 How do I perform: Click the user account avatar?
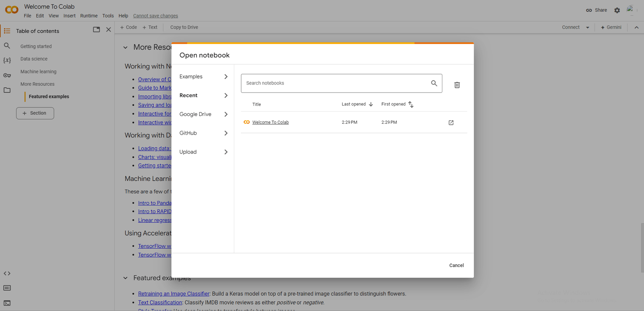[632, 10]
